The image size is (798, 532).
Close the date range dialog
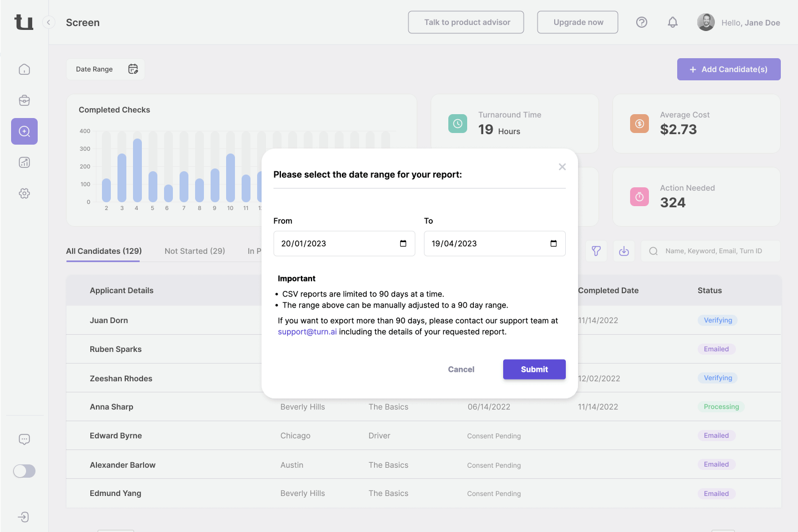[562, 167]
